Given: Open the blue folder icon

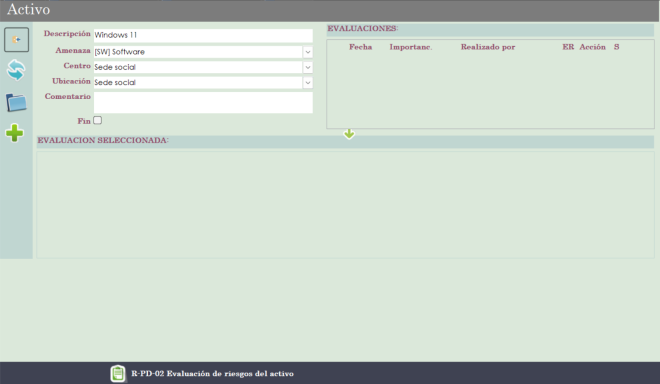Looking at the screenshot, I should point(16,102).
